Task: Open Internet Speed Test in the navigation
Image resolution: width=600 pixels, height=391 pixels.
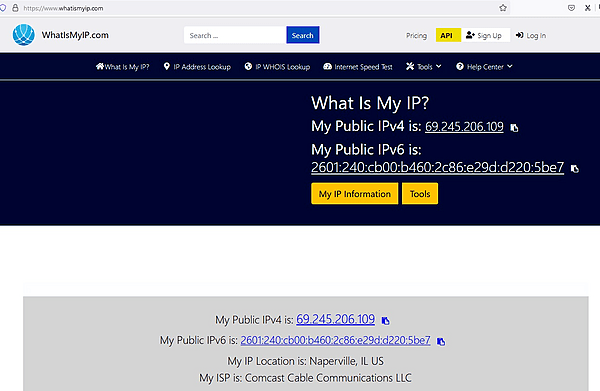Action: [x=358, y=67]
